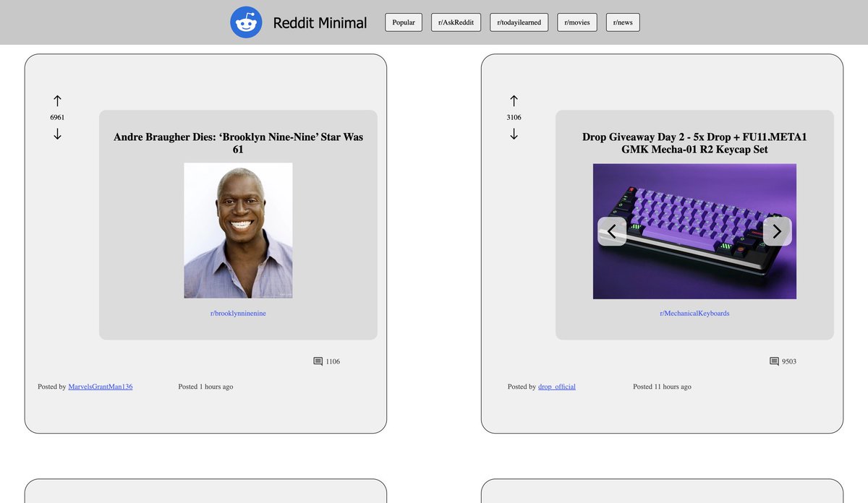Click the 3106 vote count
Image resolution: width=868 pixels, height=503 pixels.
point(514,117)
